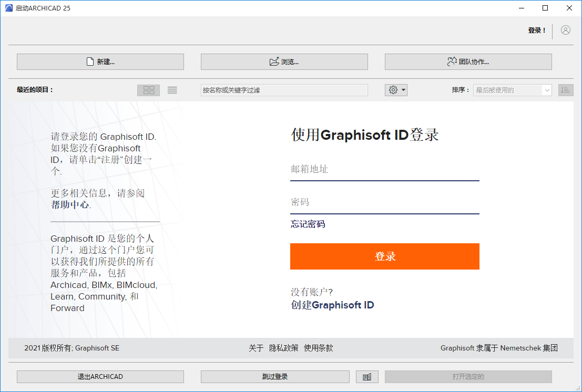This screenshot has height=392, width=582.
Task: Open the 忘记密码 link
Action: [308, 224]
